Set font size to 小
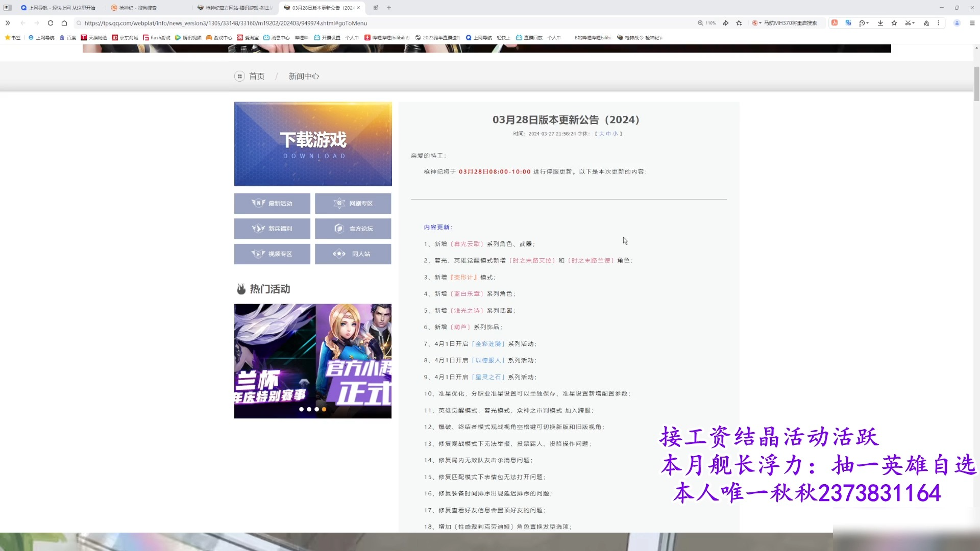Image resolution: width=980 pixels, height=551 pixels. pos(615,134)
